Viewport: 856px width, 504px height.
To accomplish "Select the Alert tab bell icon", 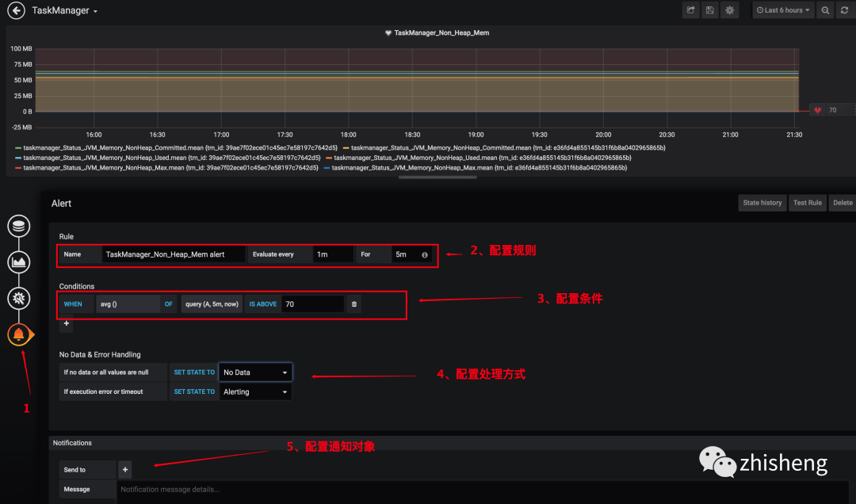I will click(18, 334).
